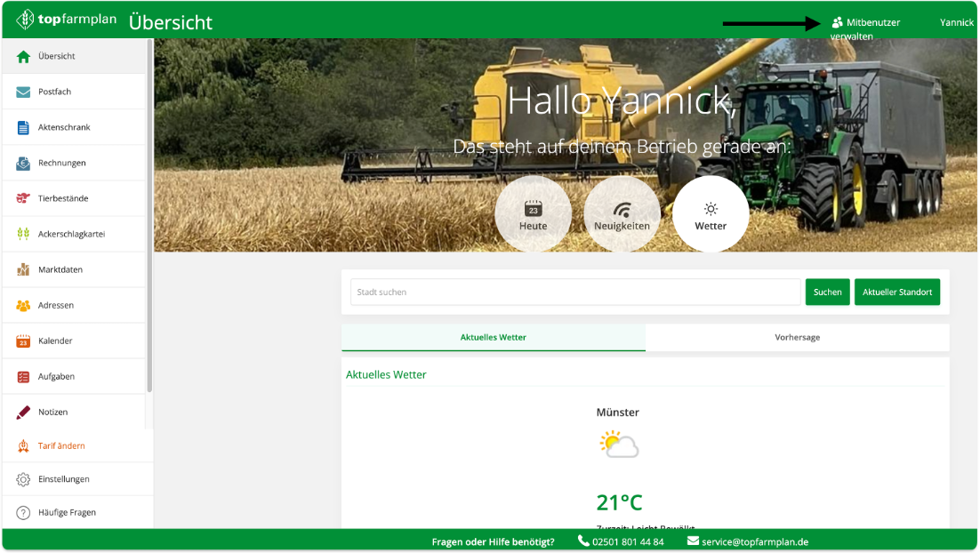Click the Aktenschrank document icon
The width and height of the screenshot is (980, 553).
(23, 127)
